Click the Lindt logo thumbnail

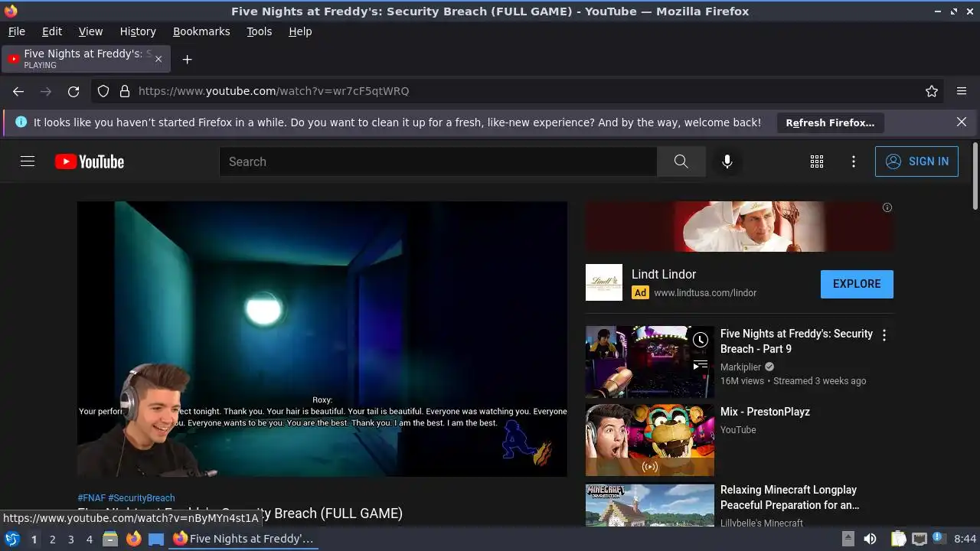(604, 282)
